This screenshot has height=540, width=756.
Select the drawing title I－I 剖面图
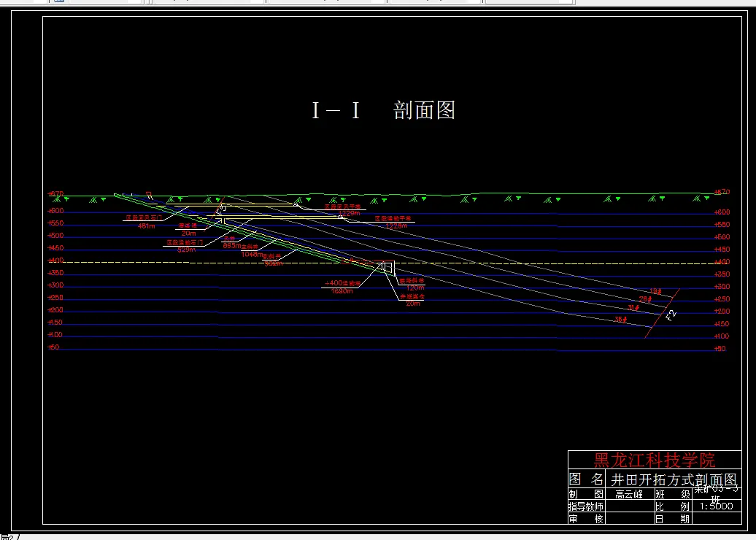[x=384, y=110]
